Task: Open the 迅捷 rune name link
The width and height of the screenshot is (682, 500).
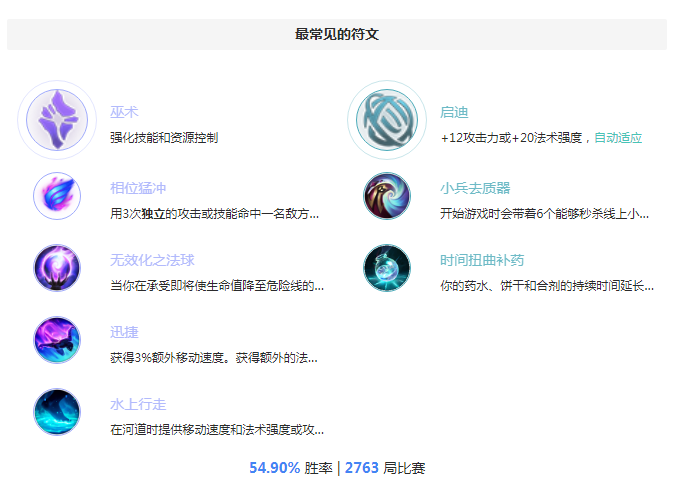Action: coord(124,332)
